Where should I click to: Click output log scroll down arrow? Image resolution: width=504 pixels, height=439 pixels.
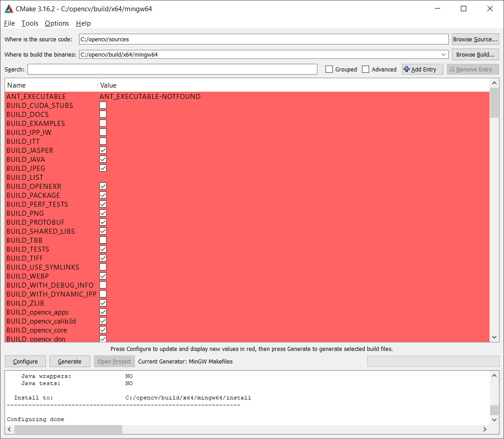click(x=495, y=420)
